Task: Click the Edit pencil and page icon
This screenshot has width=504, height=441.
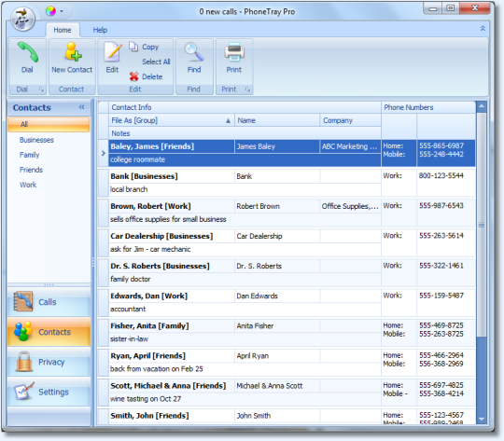Action: pos(113,52)
